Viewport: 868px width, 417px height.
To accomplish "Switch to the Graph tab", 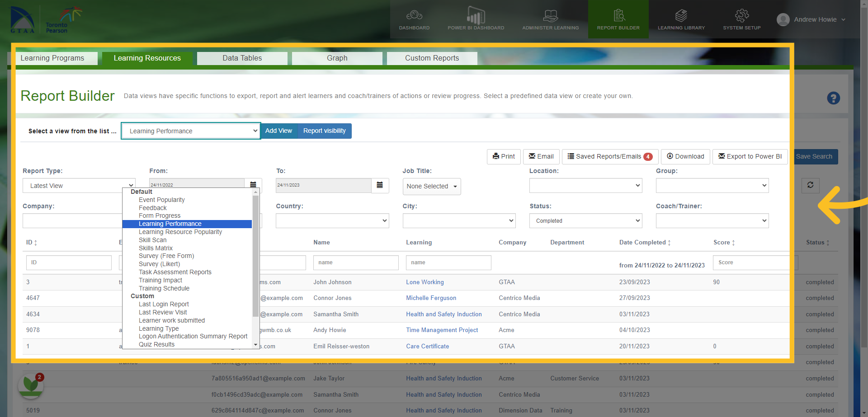I will [337, 58].
